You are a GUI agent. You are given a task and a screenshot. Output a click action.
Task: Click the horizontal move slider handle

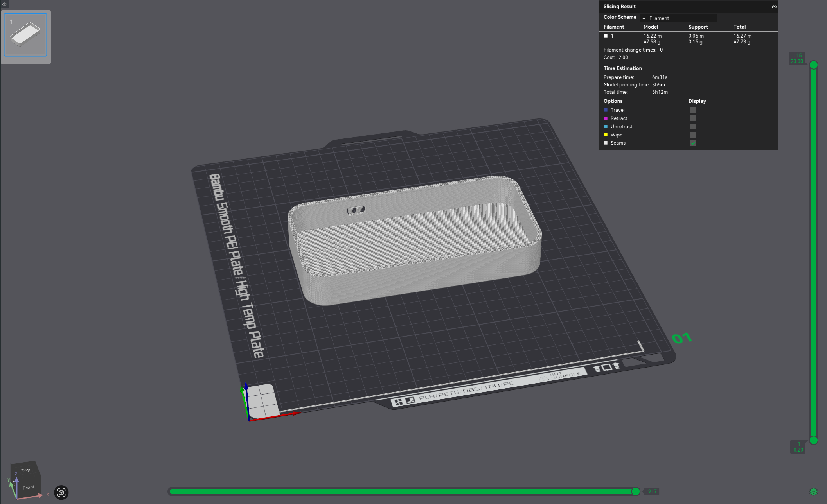click(636, 491)
